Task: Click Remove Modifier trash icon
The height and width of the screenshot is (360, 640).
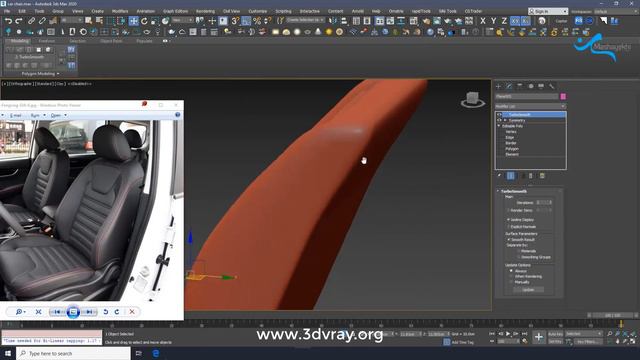Action: [x=531, y=176]
